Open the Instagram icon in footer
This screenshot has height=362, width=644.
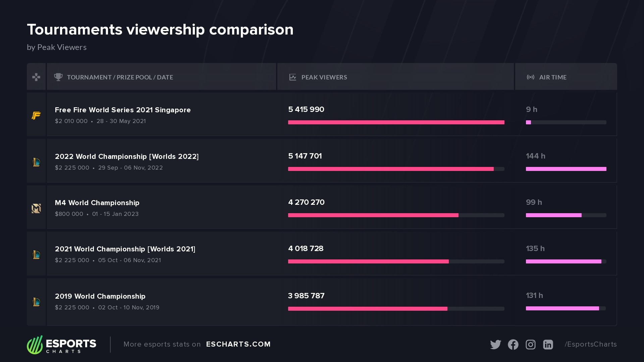coord(531,345)
